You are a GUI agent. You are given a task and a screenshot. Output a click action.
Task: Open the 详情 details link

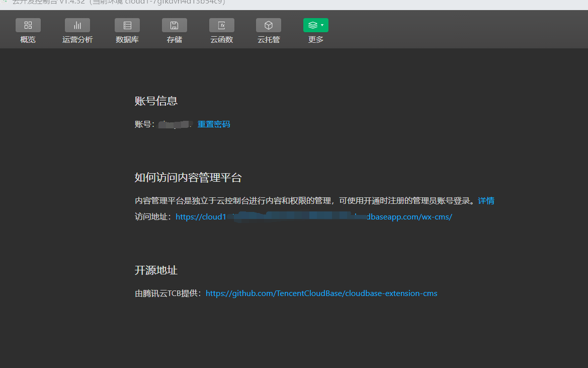[486, 200]
